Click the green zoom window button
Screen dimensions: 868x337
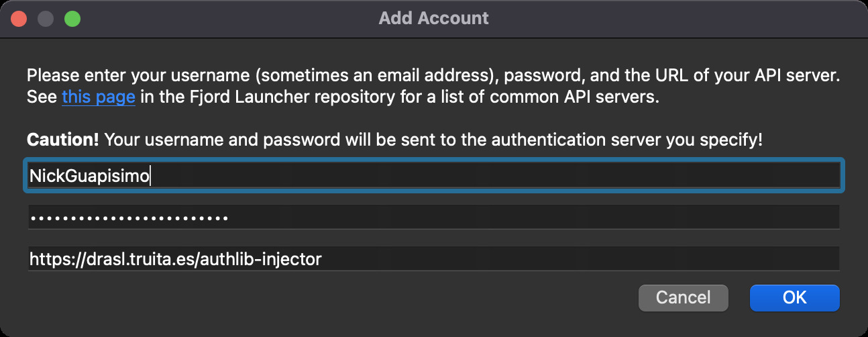click(x=72, y=18)
